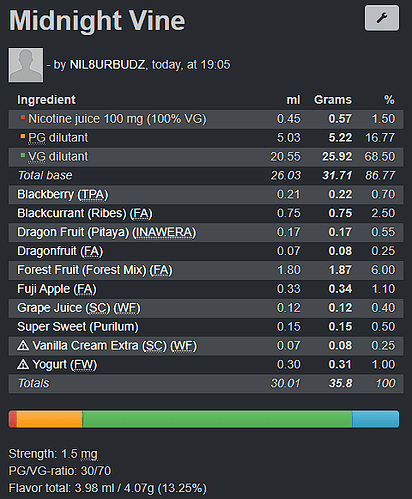Click the Grams column header
Image resolution: width=412 pixels, height=499 pixels.
pos(333,100)
